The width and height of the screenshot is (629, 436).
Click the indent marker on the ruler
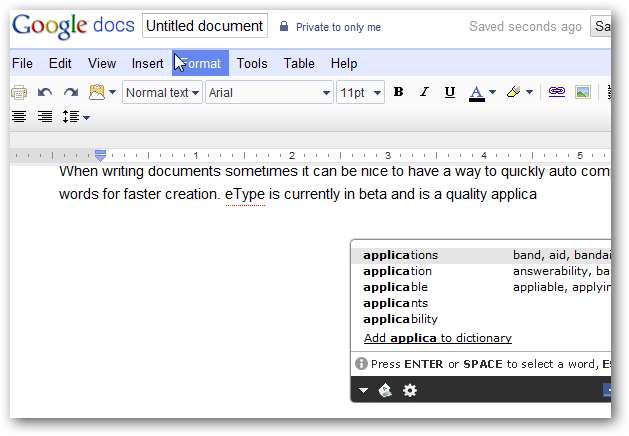click(100, 154)
